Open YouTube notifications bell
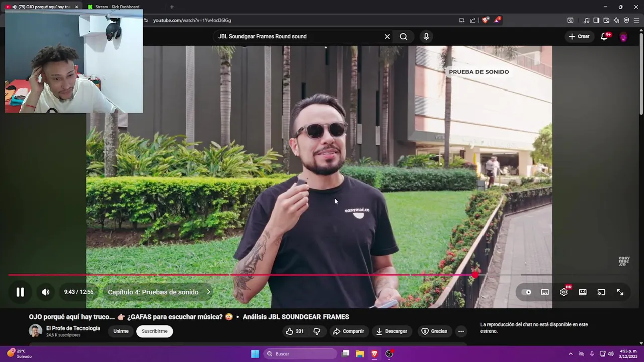Viewport: 644px width, 362px height. [605, 36]
